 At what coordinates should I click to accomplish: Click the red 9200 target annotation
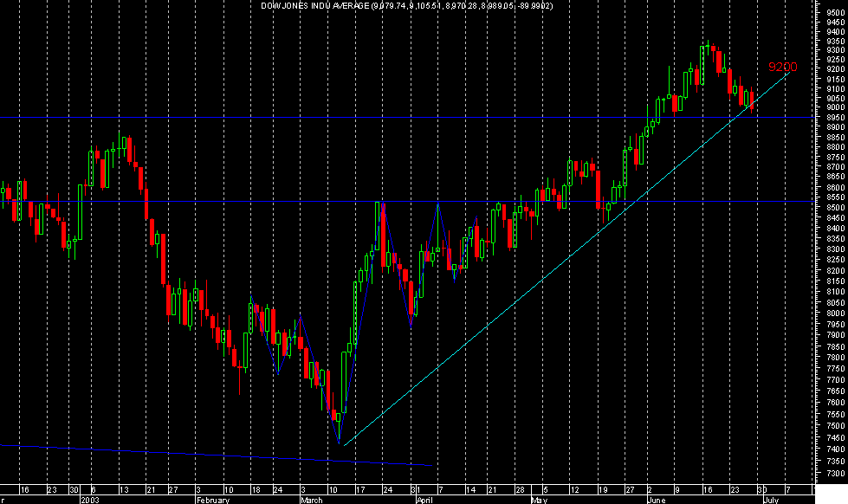point(782,67)
